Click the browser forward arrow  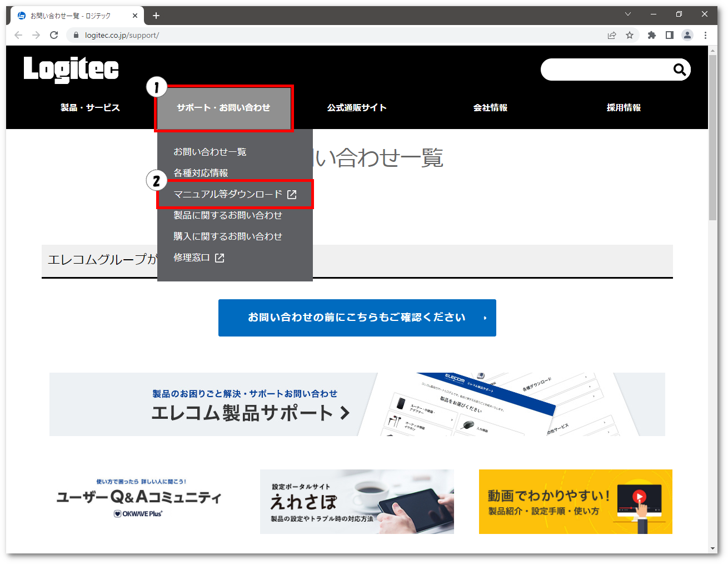tap(36, 35)
